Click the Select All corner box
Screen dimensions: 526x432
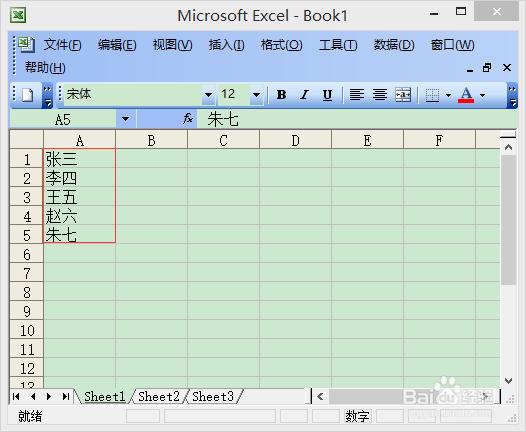tap(27, 140)
